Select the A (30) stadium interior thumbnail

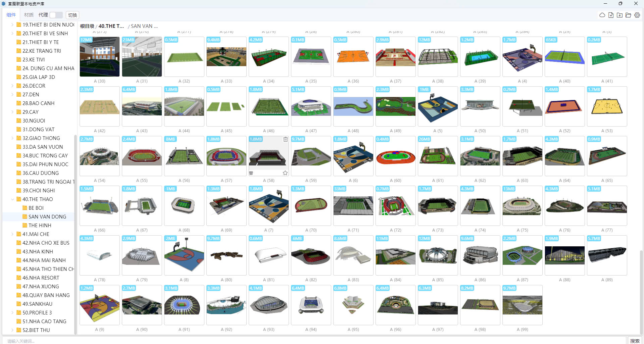tap(100, 57)
